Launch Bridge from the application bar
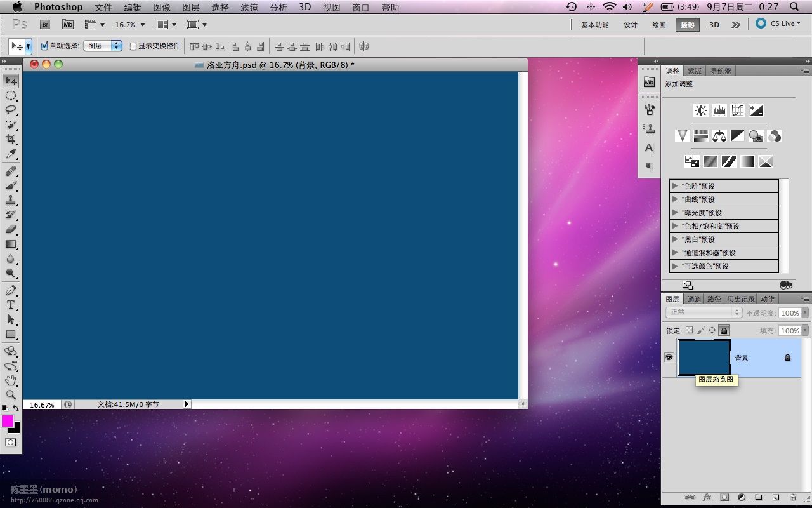Image resolution: width=812 pixels, height=508 pixels. (45, 24)
